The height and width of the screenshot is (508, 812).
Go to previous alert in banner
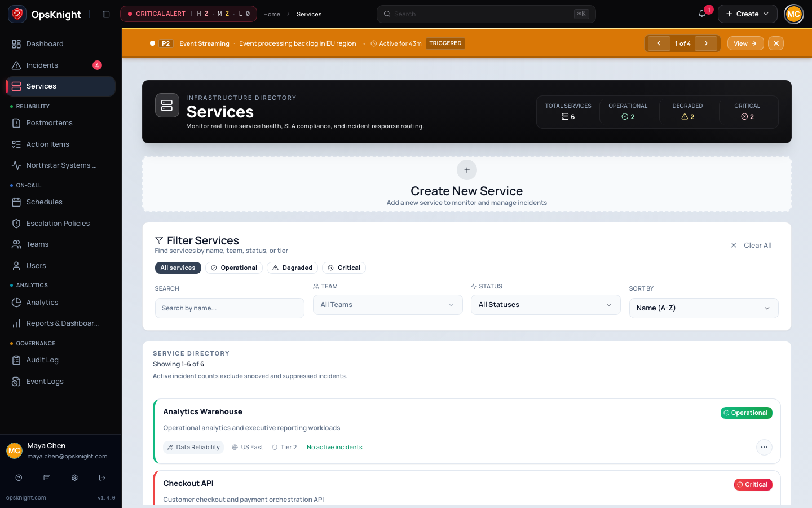[x=659, y=43]
